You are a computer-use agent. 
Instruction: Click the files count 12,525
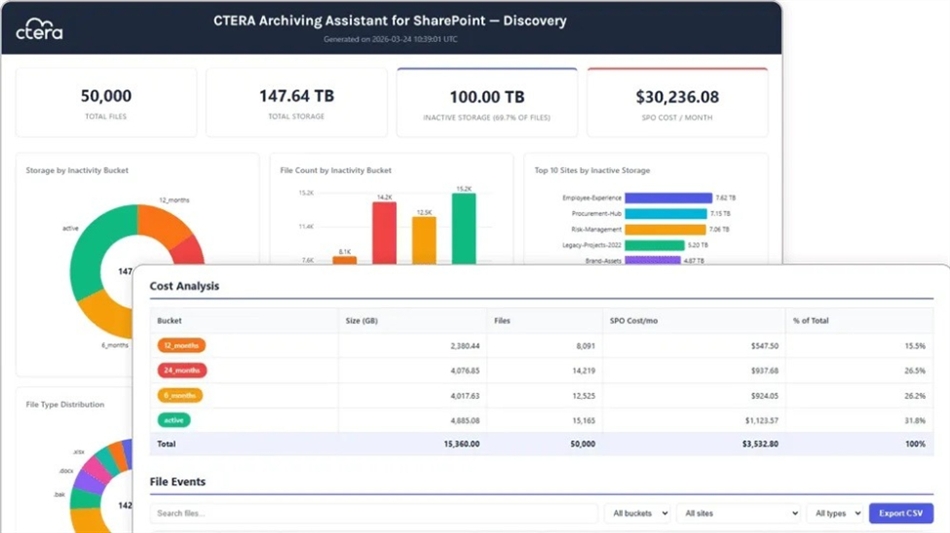pos(583,396)
